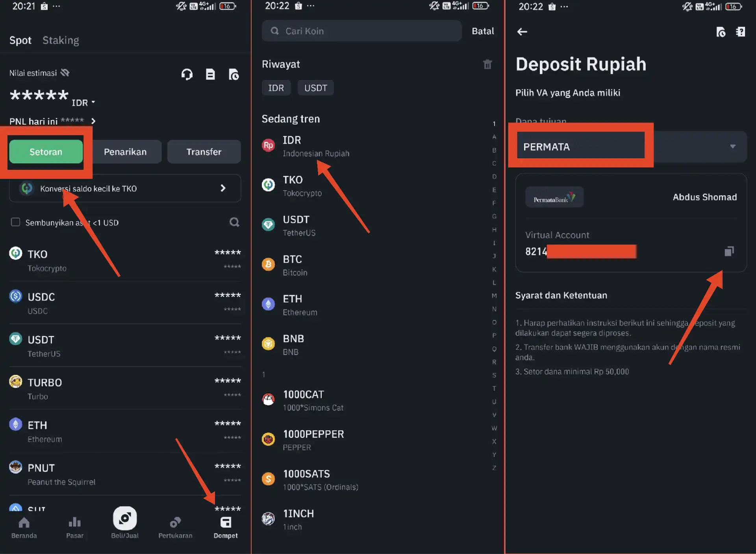The width and height of the screenshot is (756, 554).
Task: Open TKO Tokocrypto wallet row
Action: 125,260
